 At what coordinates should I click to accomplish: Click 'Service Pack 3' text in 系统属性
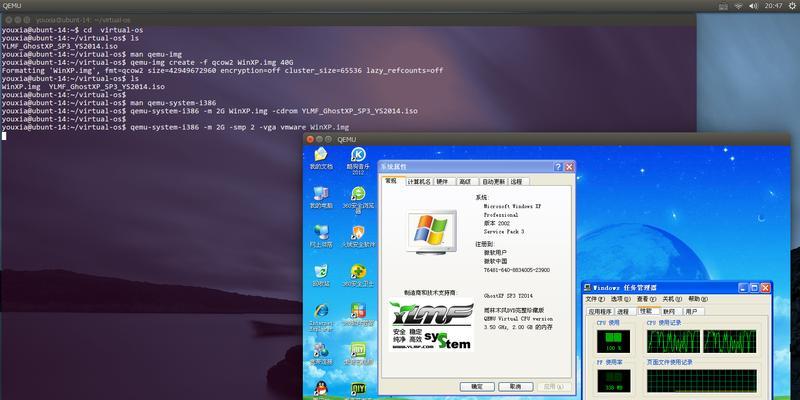coord(504,232)
